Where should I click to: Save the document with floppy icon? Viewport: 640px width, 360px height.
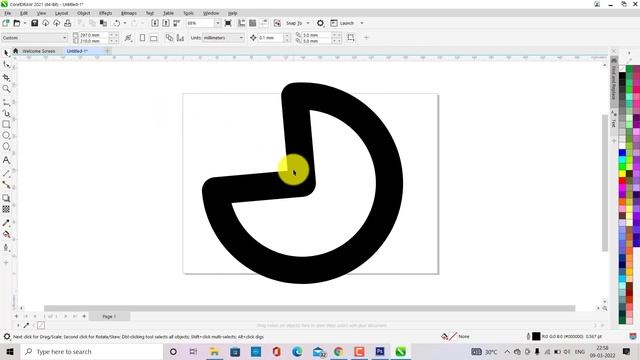point(35,23)
